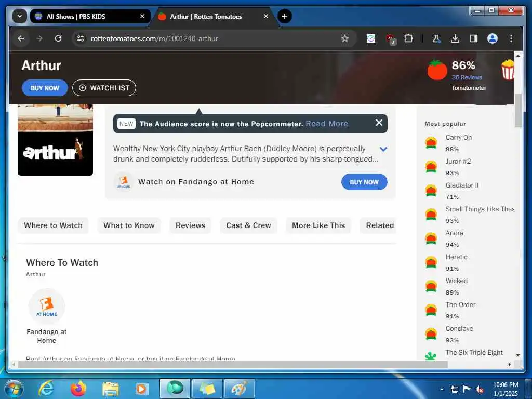Reload the Rotten Tomatoes page
This screenshot has height=399, width=532.
(58, 38)
